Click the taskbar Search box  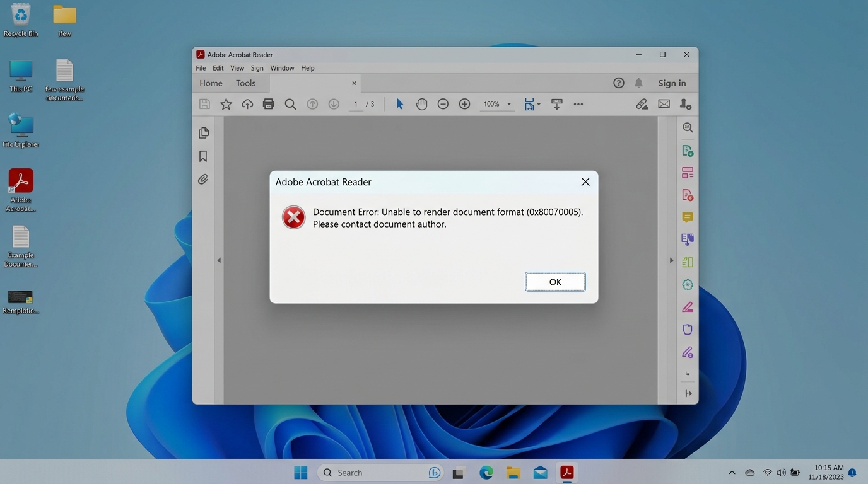click(381, 473)
